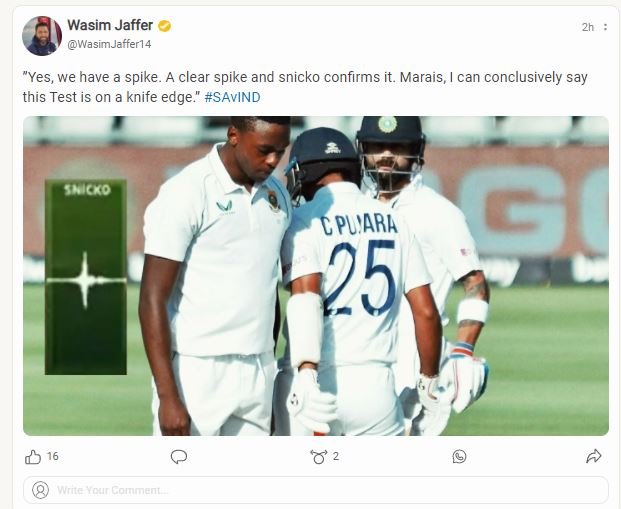Like the post with thumbs-up icon
621x509 pixels.
(33, 456)
